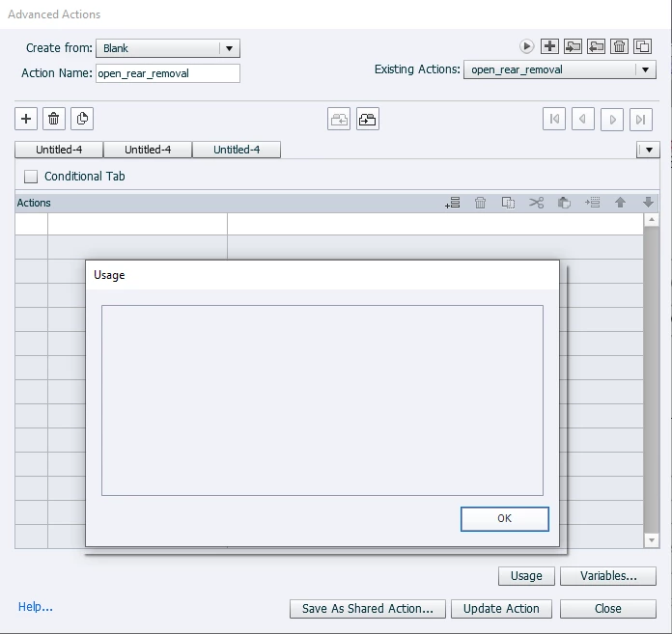Close the Advanced Actions dialog
The image size is (672, 634).
pyautogui.click(x=608, y=609)
